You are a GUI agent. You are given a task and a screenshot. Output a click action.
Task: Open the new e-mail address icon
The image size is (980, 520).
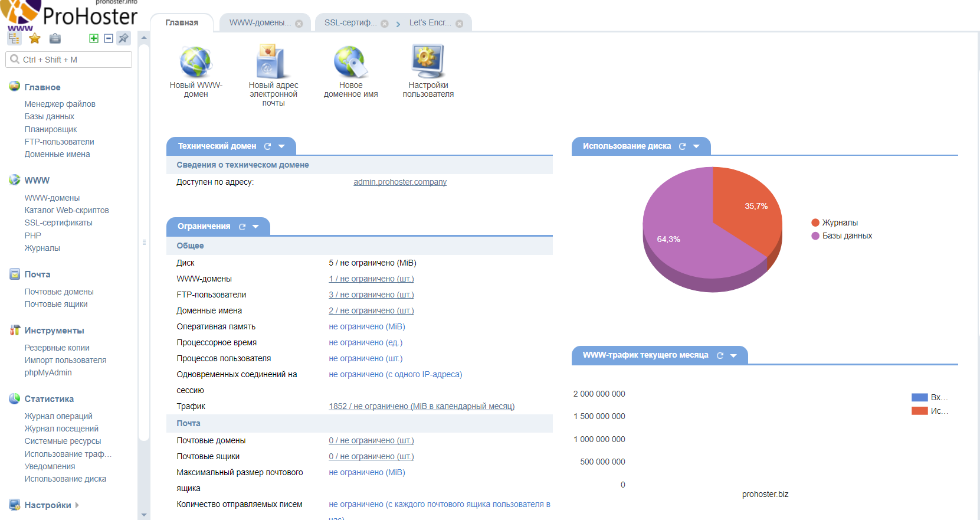coord(273,63)
